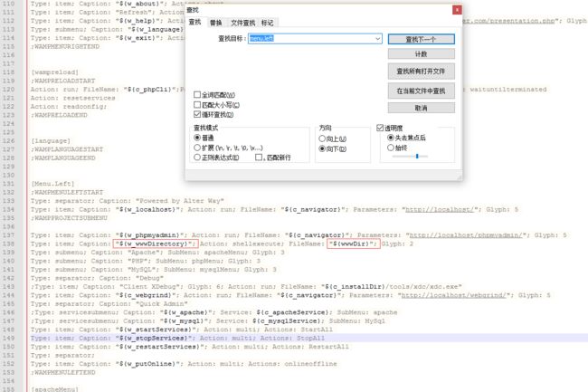This screenshot has width=588, height=392.
Task: Expand the 查找目标 history dropdown arrow
Action: click(x=377, y=38)
